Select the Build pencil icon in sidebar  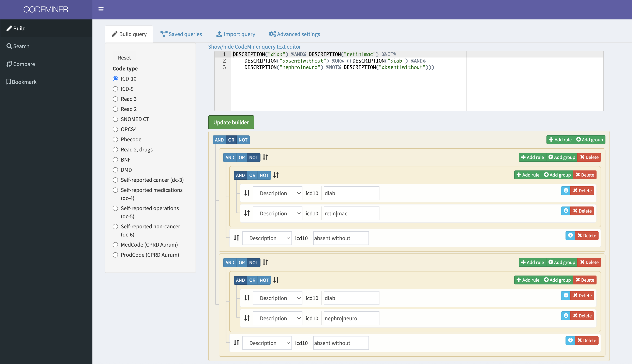pyautogui.click(x=10, y=28)
